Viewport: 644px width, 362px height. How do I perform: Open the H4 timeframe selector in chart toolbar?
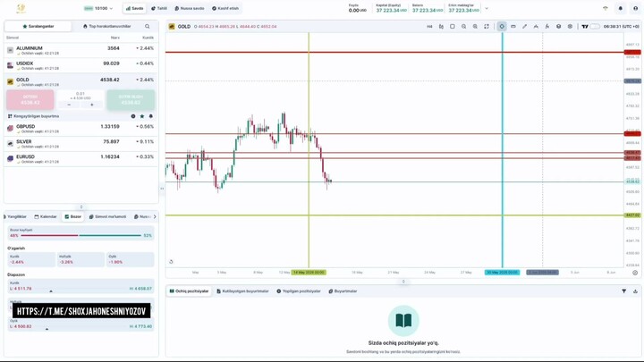point(429,26)
